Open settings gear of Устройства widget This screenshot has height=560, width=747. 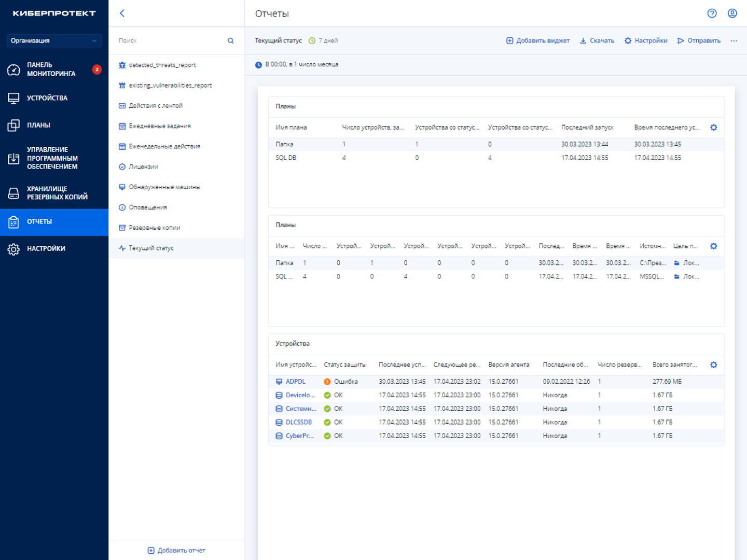tap(713, 365)
